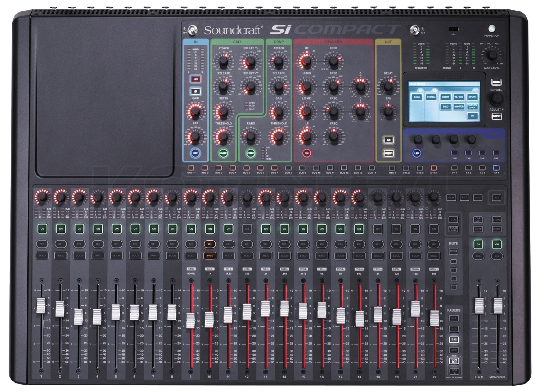Select MONITOR on the touchscreen menu
The height and width of the screenshot is (392, 540).
point(459,106)
